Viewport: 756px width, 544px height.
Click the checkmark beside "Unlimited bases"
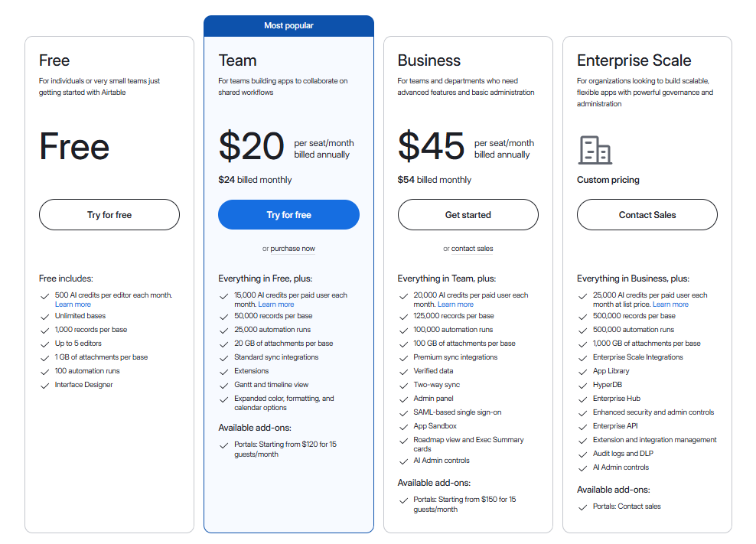[44, 316]
